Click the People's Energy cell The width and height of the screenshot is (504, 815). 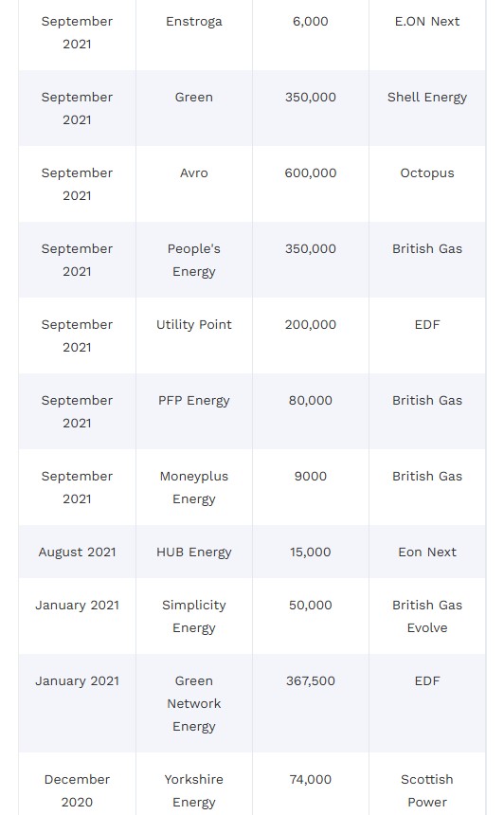[x=194, y=260]
